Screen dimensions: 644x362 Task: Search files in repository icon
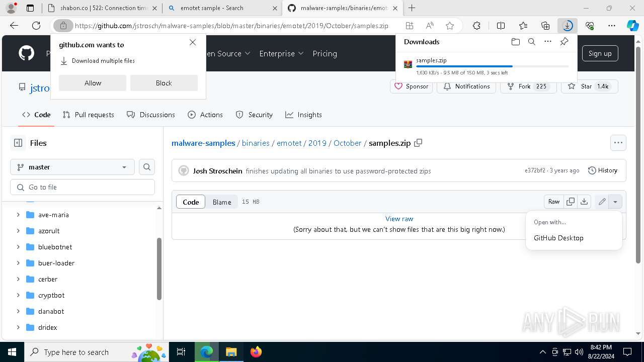(x=147, y=167)
